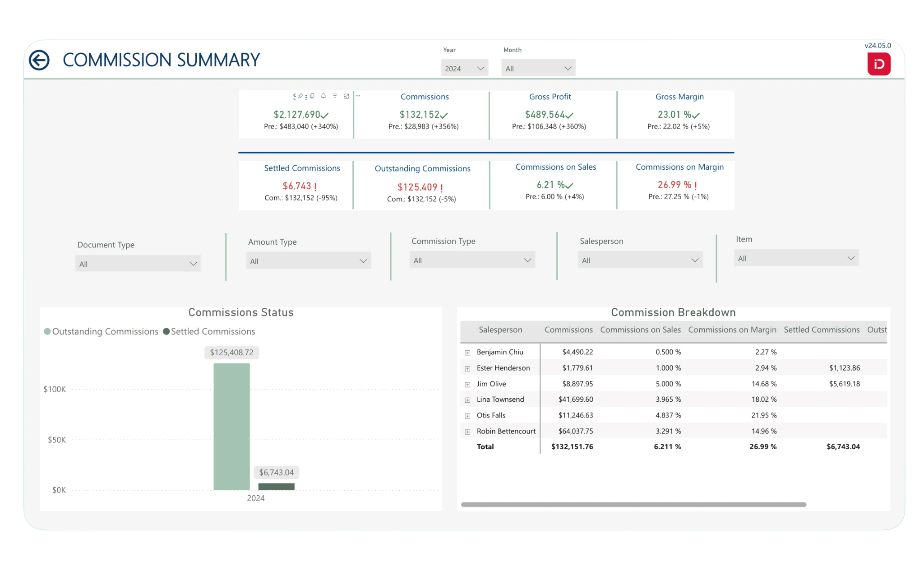
Task: Open the filters icon on the Sales card
Action: pos(335,96)
